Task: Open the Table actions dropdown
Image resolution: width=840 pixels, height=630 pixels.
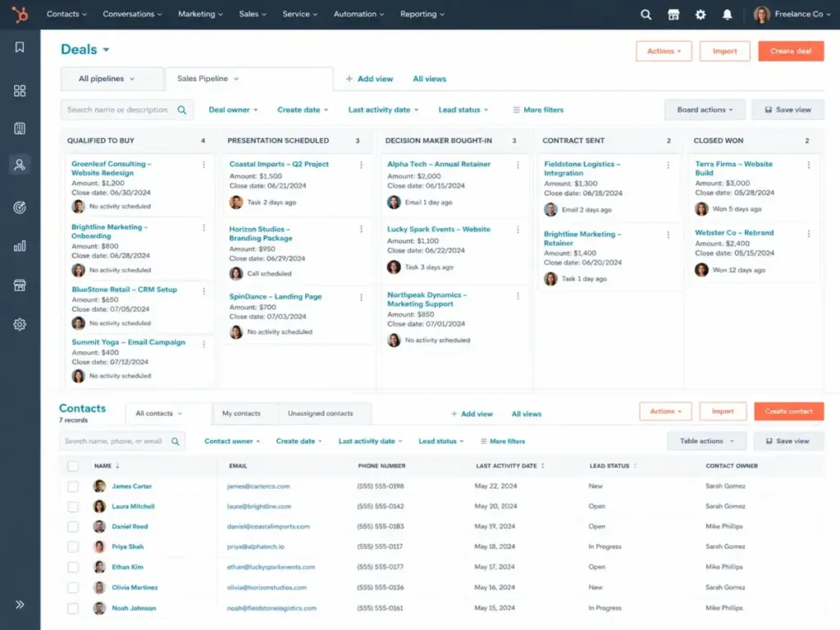Action: pyautogui.click(x=706, y=441)
